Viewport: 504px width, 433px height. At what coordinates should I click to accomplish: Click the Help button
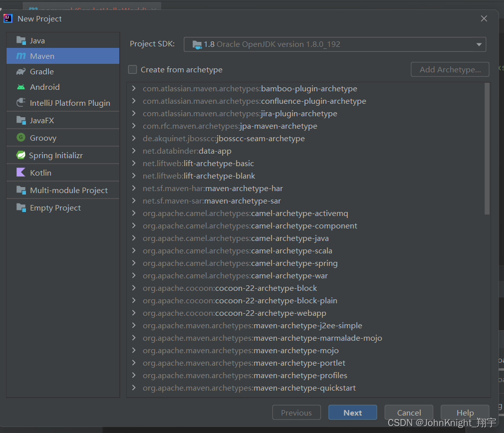click(465, 413)
